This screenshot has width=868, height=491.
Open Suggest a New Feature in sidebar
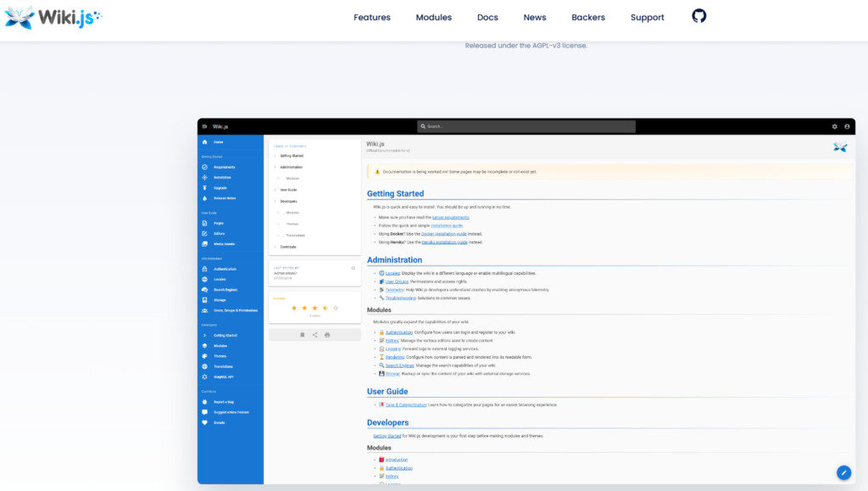231,412
